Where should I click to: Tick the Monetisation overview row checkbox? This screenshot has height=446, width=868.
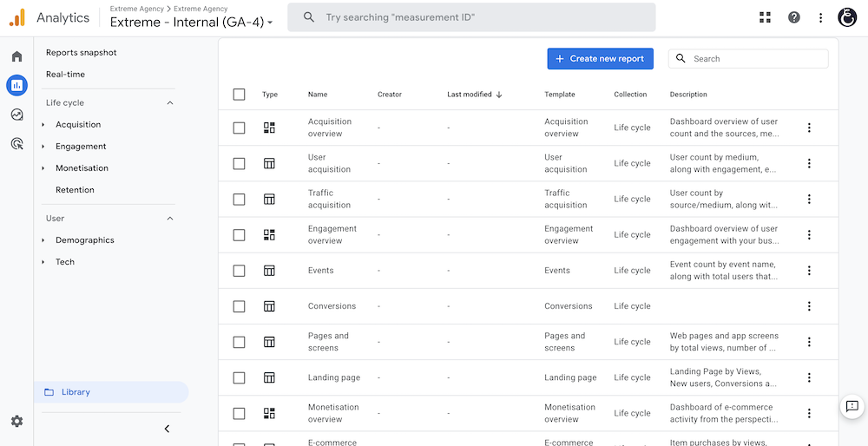coord(239,413)
